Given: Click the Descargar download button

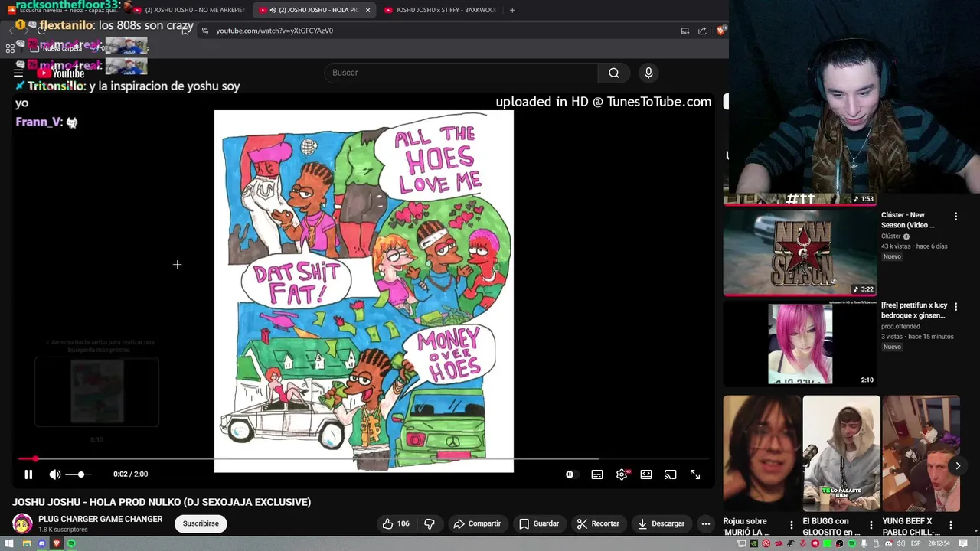Looking at the screenshot, I should tap(661, 523).
